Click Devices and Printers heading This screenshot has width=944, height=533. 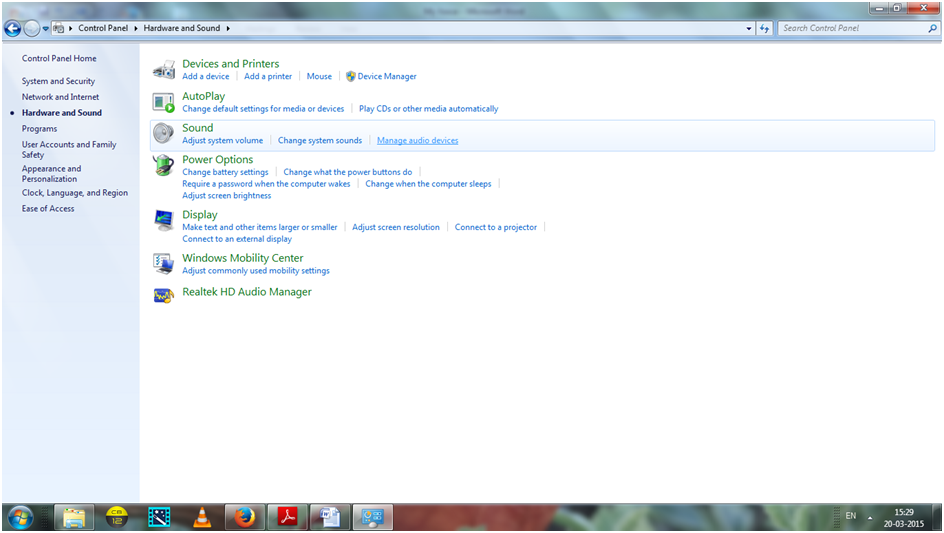pos(231,64)
